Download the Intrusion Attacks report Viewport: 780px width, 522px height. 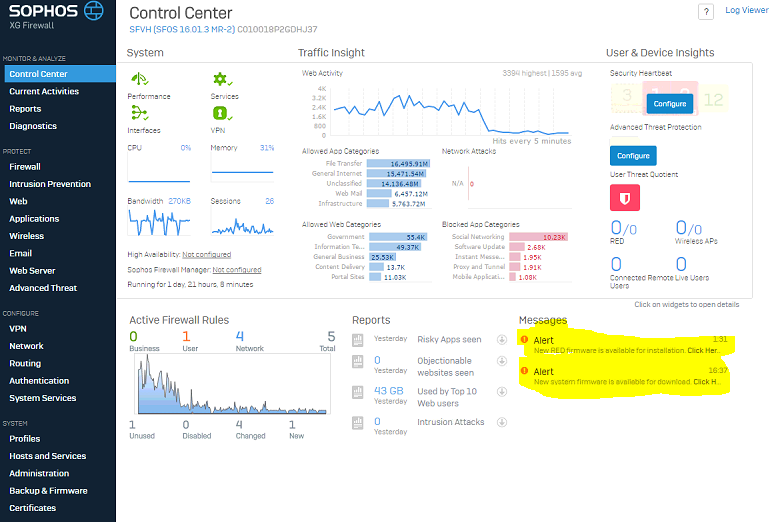coord(502,422)
